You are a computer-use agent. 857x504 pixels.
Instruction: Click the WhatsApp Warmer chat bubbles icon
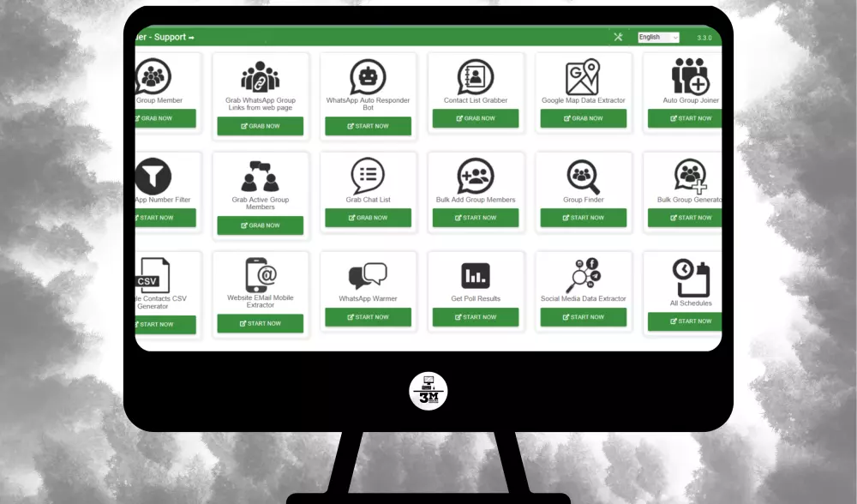pyautogui.click(x=368, y=276)
